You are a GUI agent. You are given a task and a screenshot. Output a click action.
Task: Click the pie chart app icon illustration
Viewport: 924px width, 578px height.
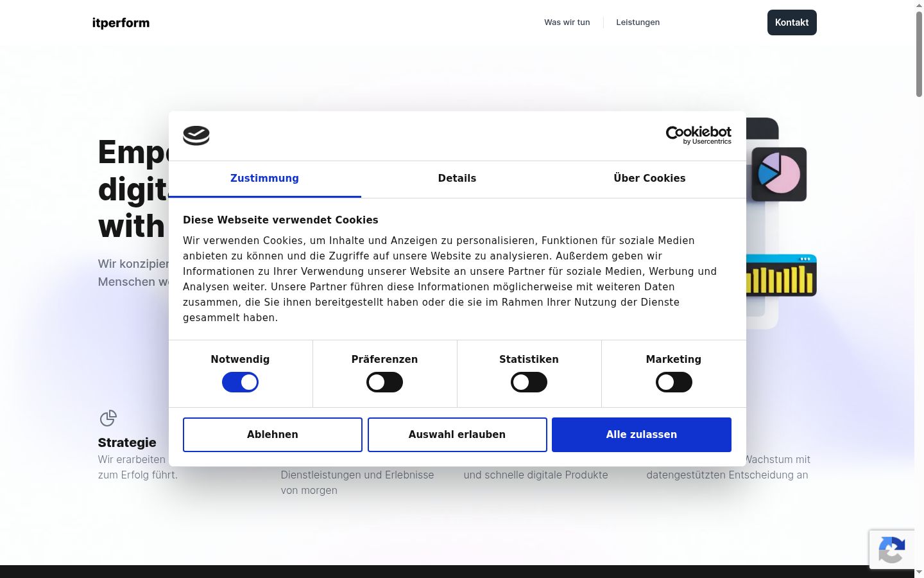[779, 174]
